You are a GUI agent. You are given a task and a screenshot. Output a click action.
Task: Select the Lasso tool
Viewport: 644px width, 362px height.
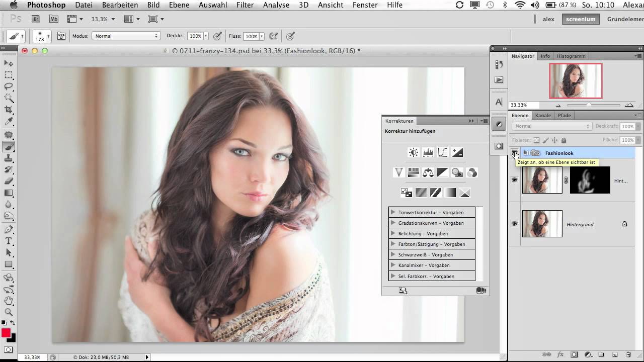[9, 86]
